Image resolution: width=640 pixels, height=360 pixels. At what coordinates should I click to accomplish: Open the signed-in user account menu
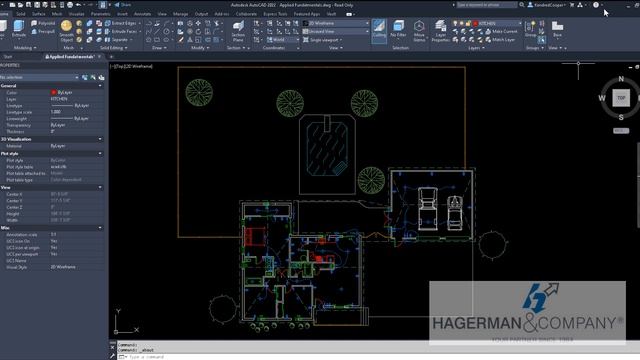pyautogui.click(x=547, y=5)
